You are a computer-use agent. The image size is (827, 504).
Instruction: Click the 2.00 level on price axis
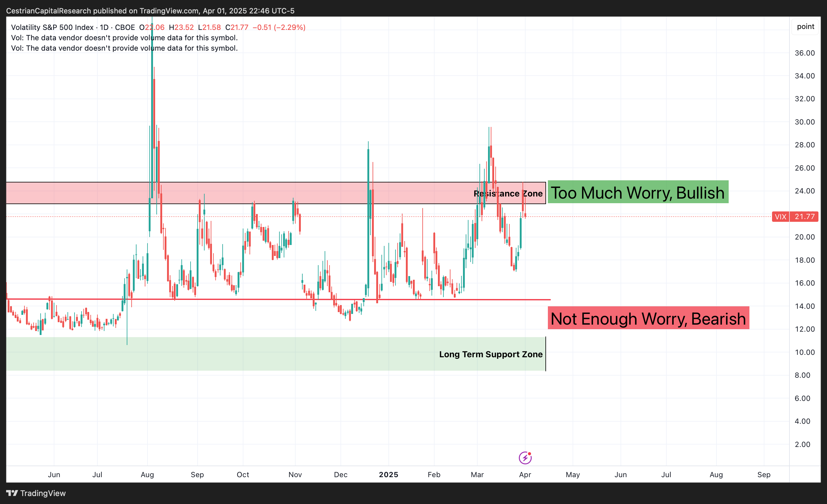click(x=802, y=444)
